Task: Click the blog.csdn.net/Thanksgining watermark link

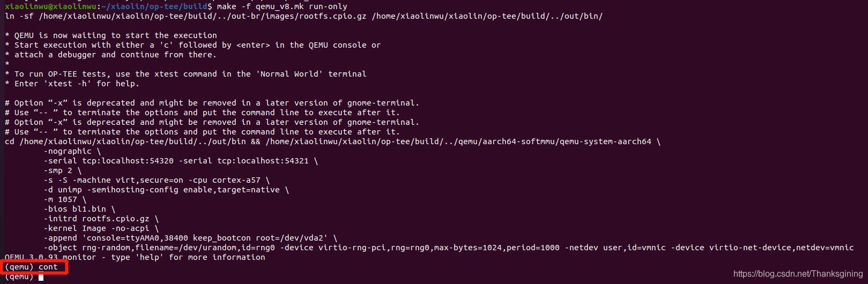Action: point(798,274)
